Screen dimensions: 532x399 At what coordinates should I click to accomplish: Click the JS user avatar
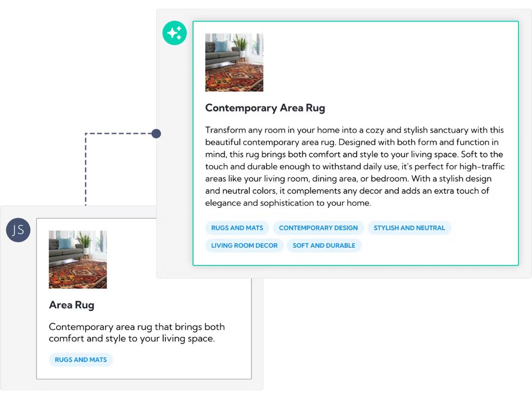(18, 230)
